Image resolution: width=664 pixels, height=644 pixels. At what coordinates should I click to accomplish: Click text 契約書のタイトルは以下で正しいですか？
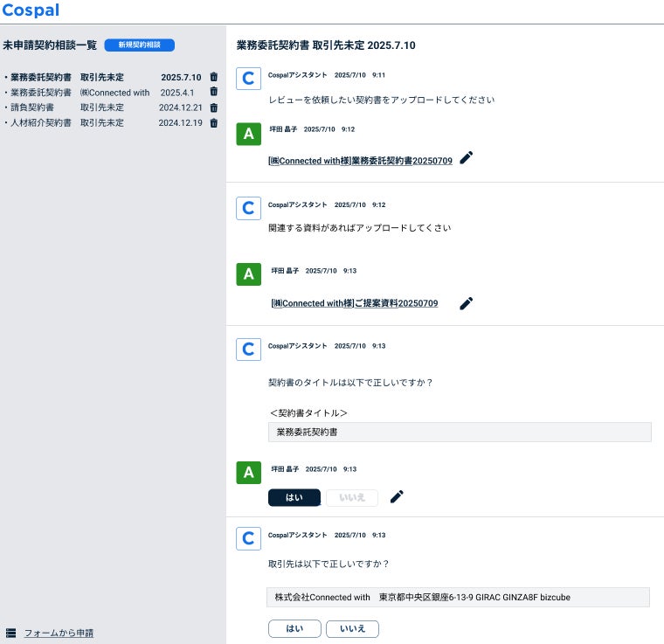coord(350,383)
